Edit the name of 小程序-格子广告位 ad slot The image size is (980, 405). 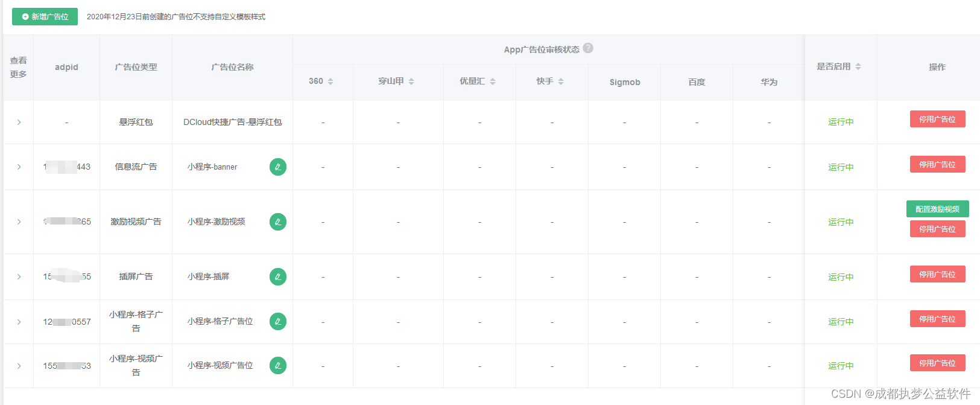pos(278,321)
